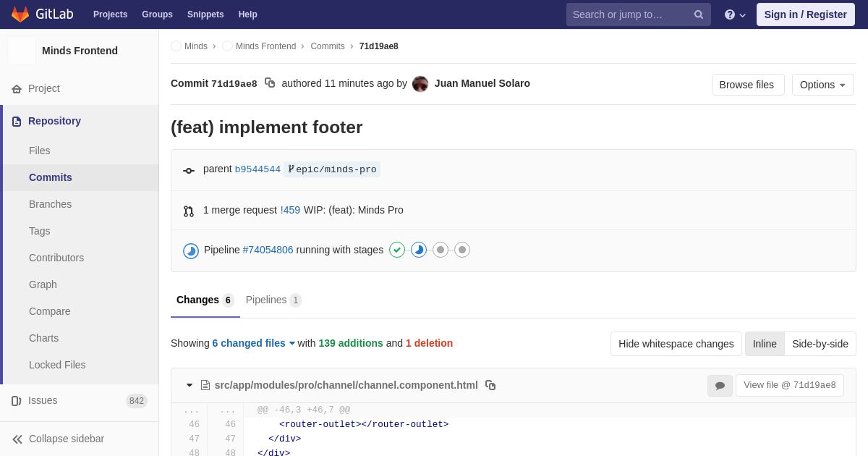The width and height of the screenshot is (868, 456).
Task: Click the running second-stage icon
Action: (x=419, y=250)
